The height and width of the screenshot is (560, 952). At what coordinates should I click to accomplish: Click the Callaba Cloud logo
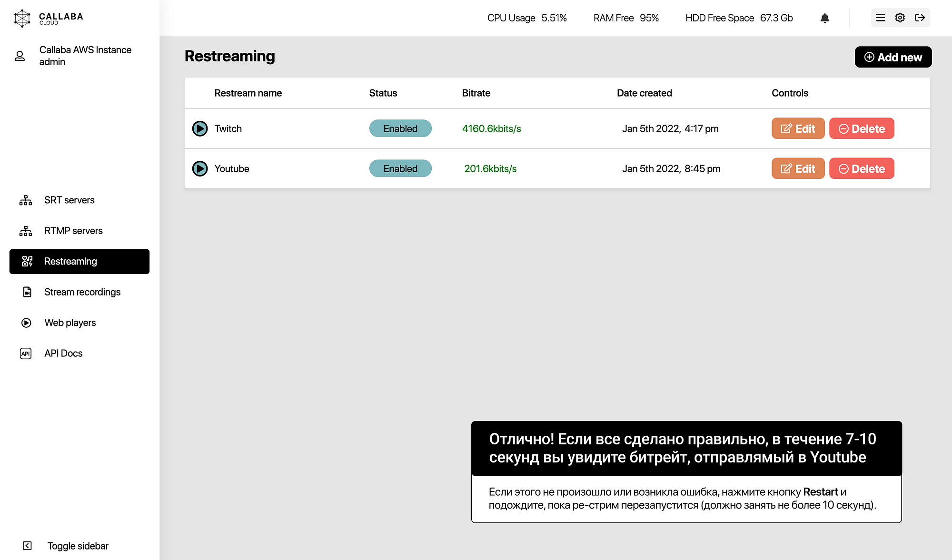click(49, 18)
